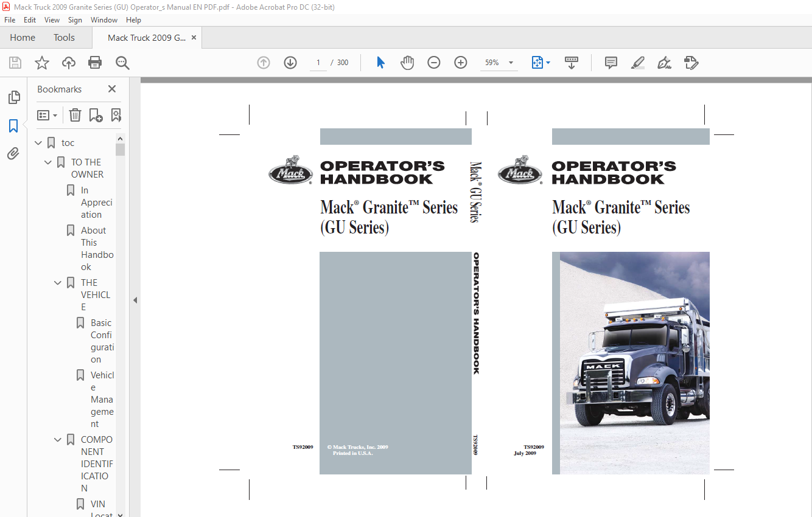
Task: Open the Basic Configuration bookmark
Action: click(102, 341)
